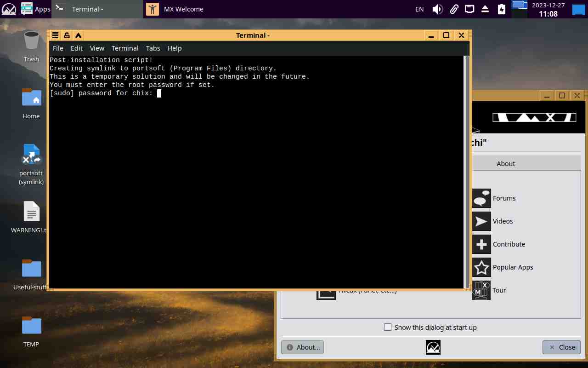Screen dimensions: 588x368
Task: Open the Tabs menu in Terminal
Action: (x=153, y=48)
